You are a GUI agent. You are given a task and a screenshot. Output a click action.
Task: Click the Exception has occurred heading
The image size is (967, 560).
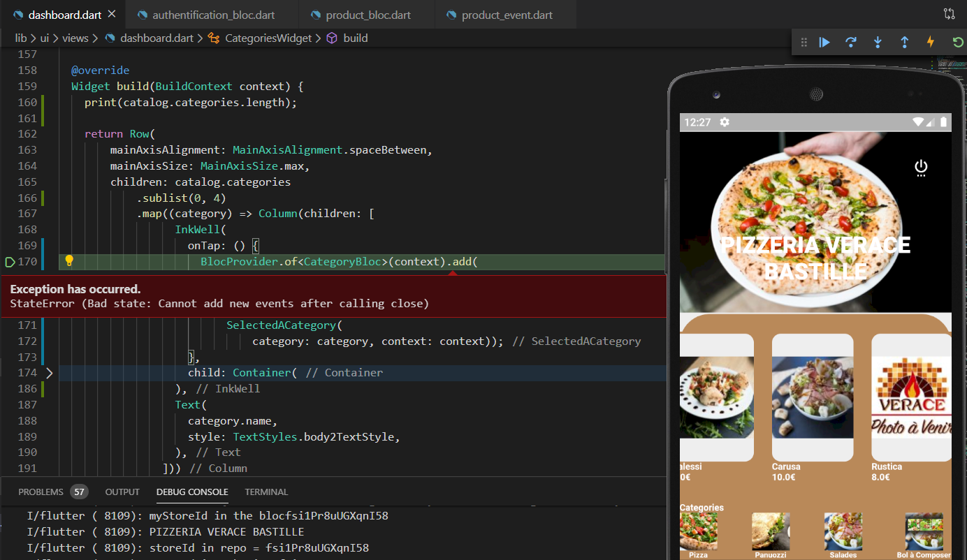point(75,289)
